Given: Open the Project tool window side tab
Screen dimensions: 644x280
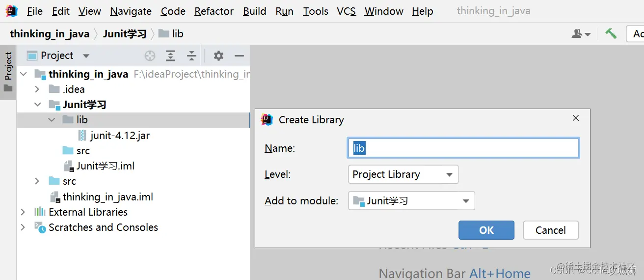Looking at the screenshot, I should (8, 72).
